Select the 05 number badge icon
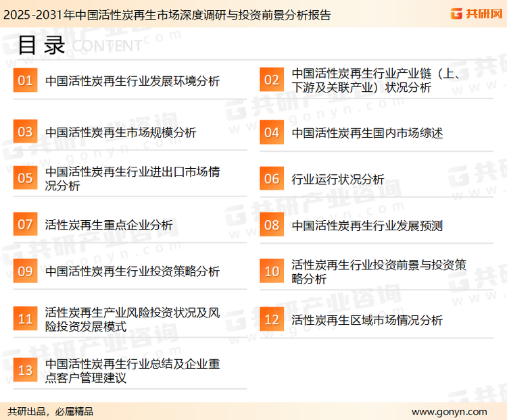 [x=25, y=178]
